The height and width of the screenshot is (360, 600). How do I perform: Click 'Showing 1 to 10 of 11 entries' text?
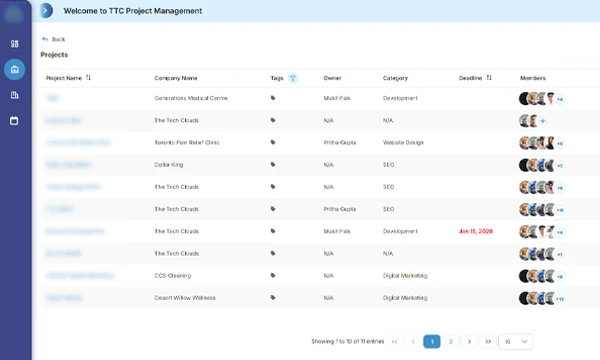(347, 341)
